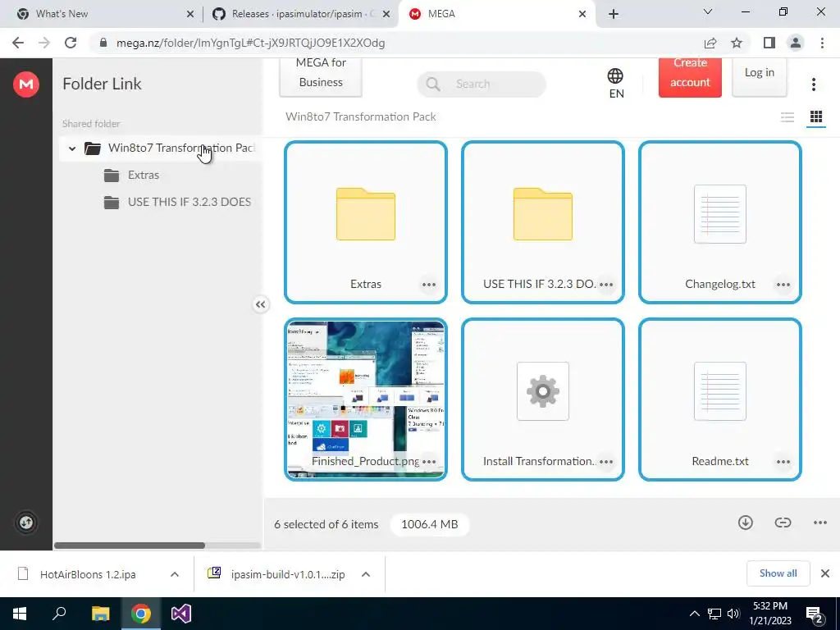Open options for Install Transformation file
Screen dimensions: 840x630
[x=606, y=461]
